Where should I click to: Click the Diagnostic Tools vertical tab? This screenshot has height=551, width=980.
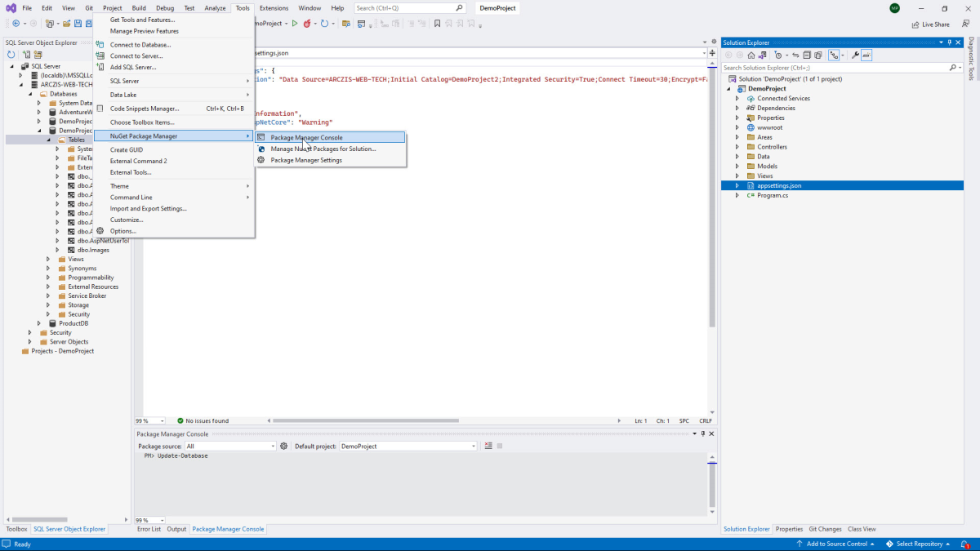(x=972, y=60)
